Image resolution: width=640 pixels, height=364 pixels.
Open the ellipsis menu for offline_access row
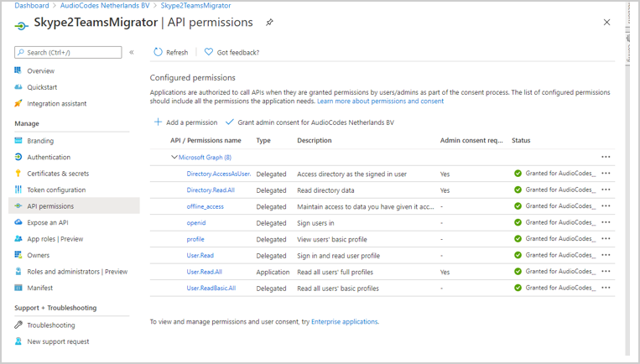tap(606, 205)
